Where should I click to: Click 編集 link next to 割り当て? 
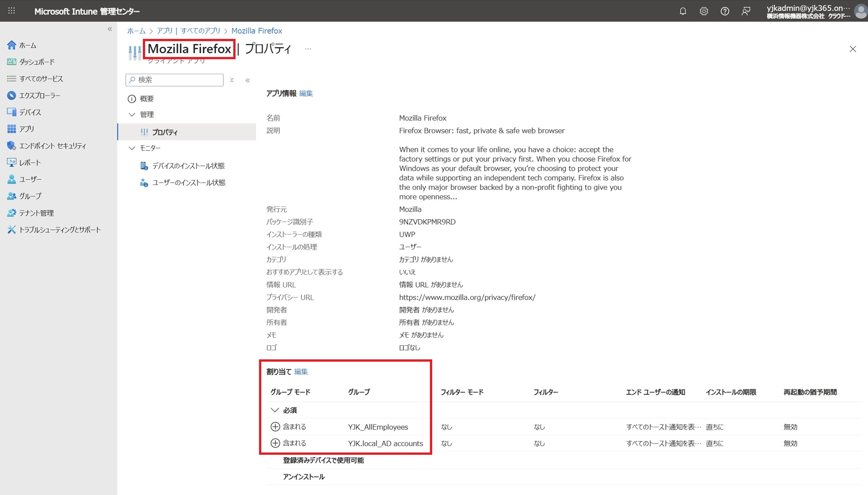coord(301,372)
